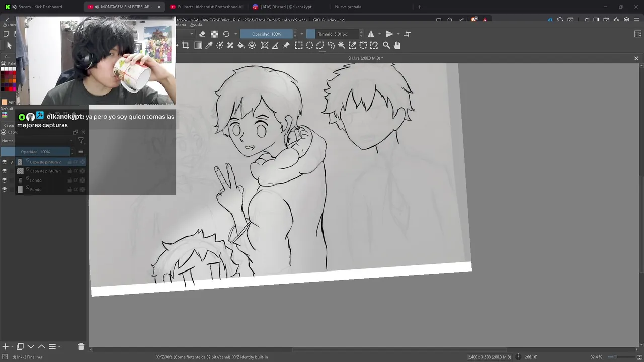644x362 pixels.
Task: Select the Contiguous Selection magic wand
Action: [342, 45]
